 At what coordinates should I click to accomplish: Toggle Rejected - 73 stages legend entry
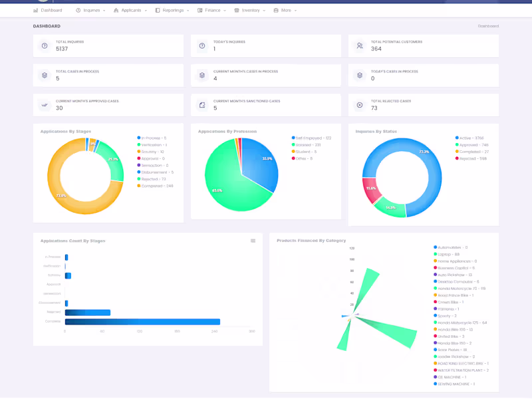(x=152, y=179)
